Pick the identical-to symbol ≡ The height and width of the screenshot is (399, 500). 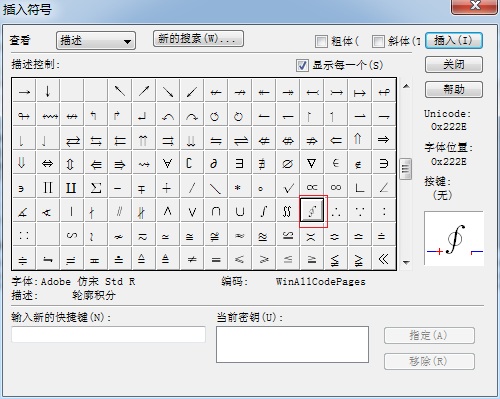(216, 258)
